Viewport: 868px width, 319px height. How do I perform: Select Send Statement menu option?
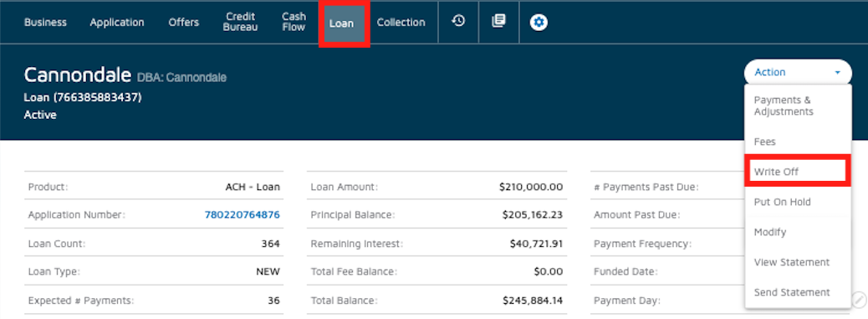click(798, 292)
